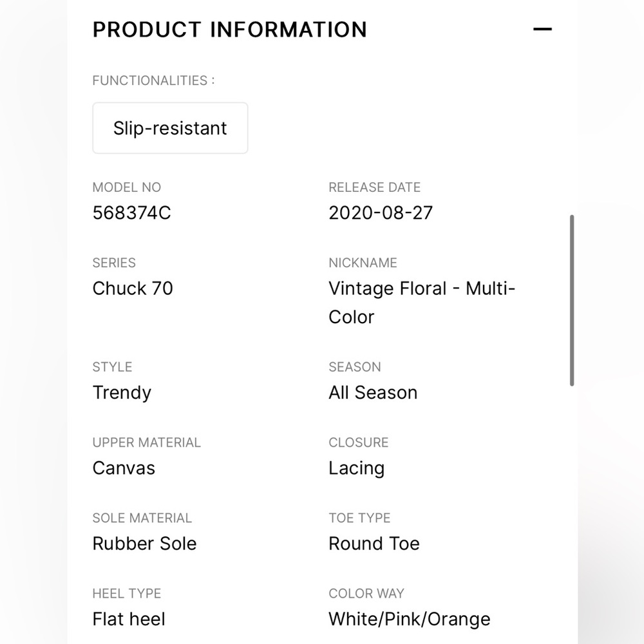The height and width of the screenshot is (644, 644).
Task: Click the Model No label
Action: point(126,187)
